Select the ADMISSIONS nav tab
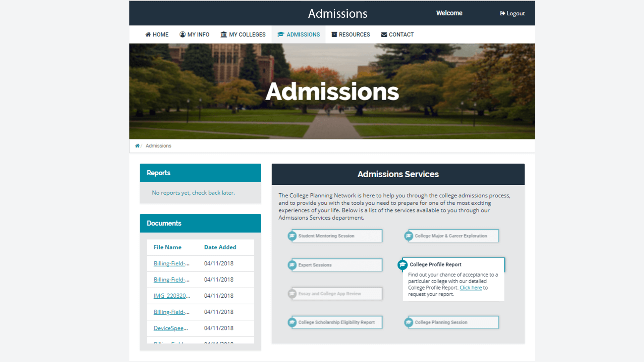The width and height of the screenshot is (644, 362). 299,35
